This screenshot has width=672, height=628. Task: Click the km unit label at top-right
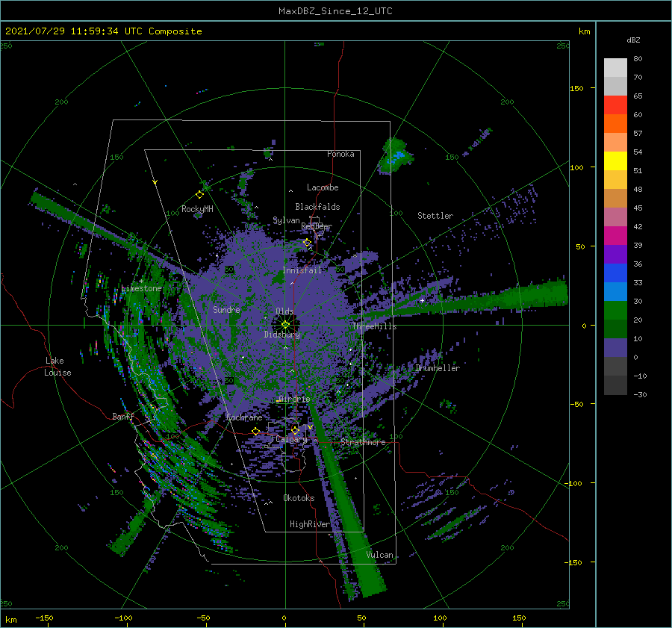click(x=584, y=31)
